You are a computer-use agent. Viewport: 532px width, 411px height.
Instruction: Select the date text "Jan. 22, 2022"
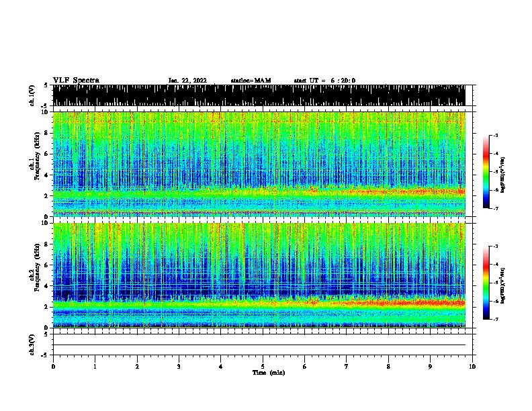pos(187,81)
